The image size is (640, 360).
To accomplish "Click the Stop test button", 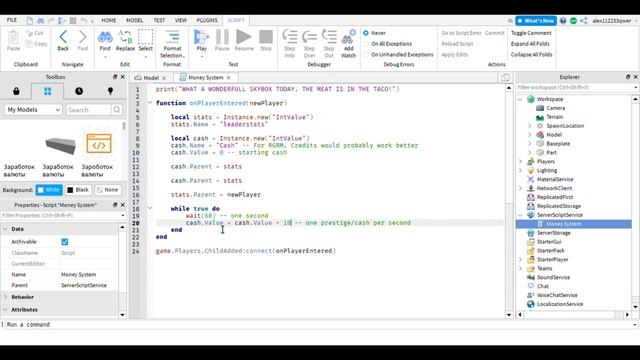I will click(266, 37).
